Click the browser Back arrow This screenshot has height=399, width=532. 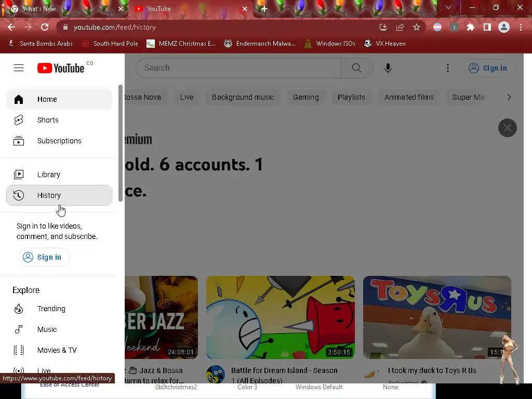coord(11,27)
